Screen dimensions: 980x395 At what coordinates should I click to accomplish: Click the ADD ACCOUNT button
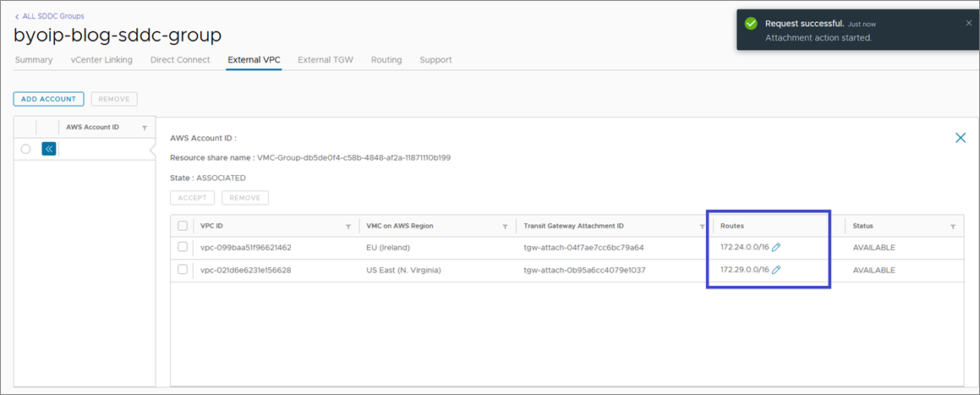(49, 99)
